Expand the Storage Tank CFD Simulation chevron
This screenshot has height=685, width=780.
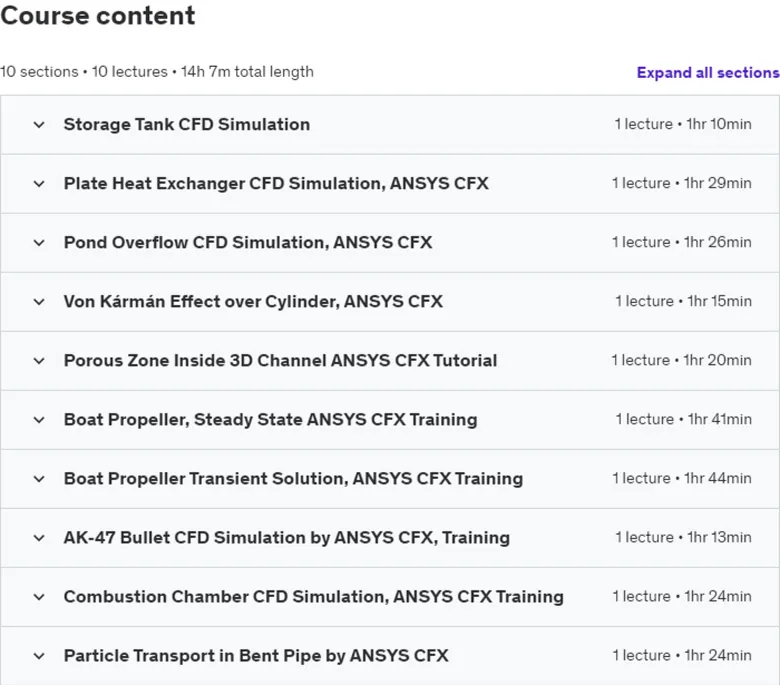[39, 124]
